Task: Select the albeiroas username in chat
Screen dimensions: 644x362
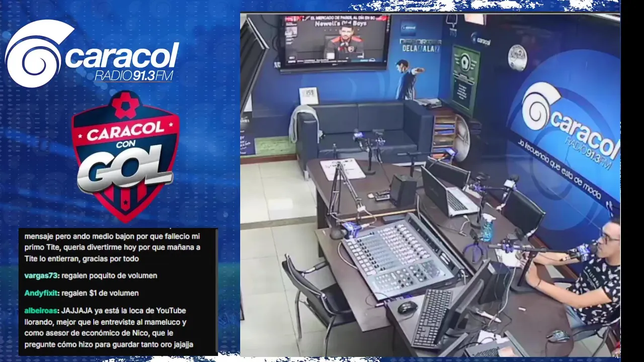Action: tap(42, 311)
